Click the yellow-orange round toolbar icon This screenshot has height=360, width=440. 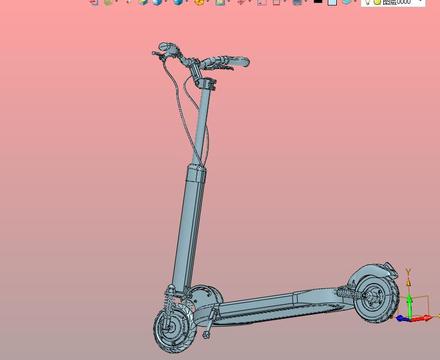tap(199, 2)
